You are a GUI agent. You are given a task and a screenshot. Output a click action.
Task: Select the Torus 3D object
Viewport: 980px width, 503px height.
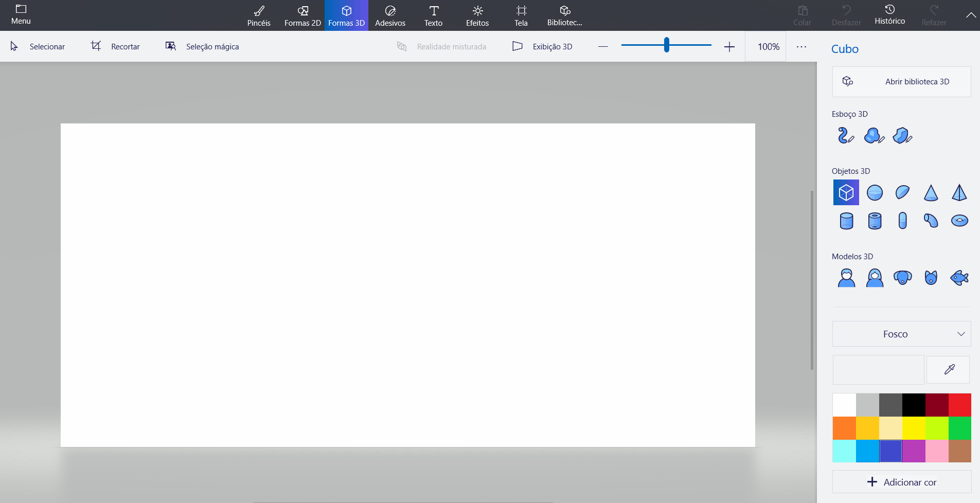click(x=959, y=221)
